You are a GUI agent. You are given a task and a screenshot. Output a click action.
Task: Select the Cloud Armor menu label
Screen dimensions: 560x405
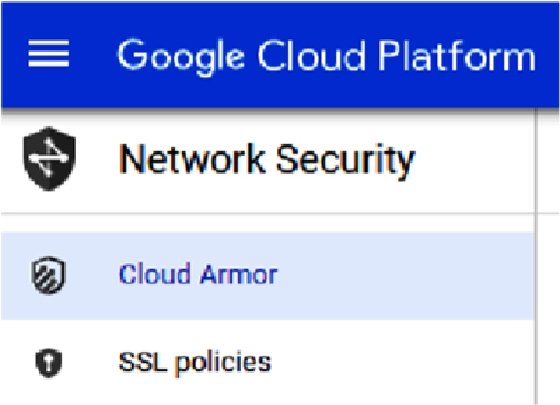click(x=198, y=274)
